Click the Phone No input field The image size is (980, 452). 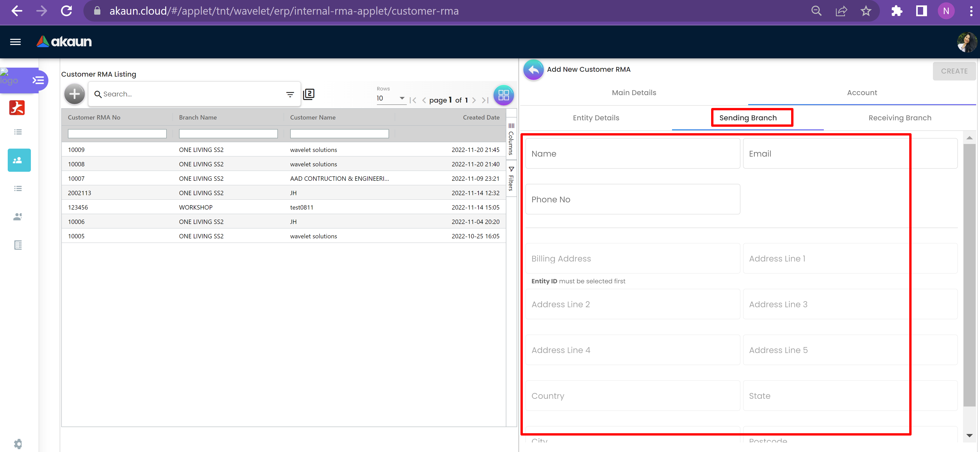tap(632, 200)
